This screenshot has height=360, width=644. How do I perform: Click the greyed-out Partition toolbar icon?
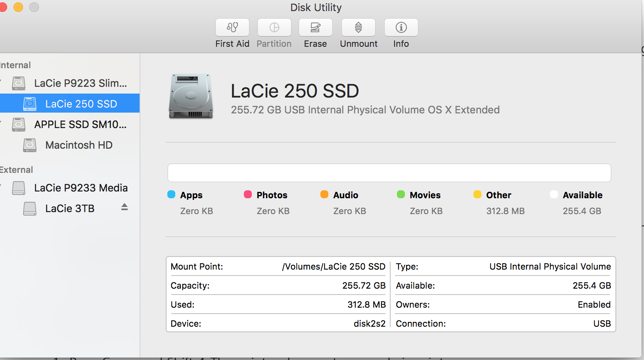(x=274, y=27)
